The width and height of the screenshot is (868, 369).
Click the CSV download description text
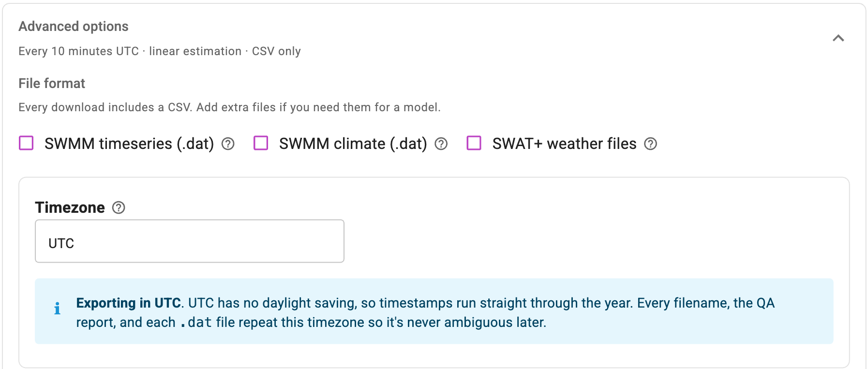click(x=229, y=107)
